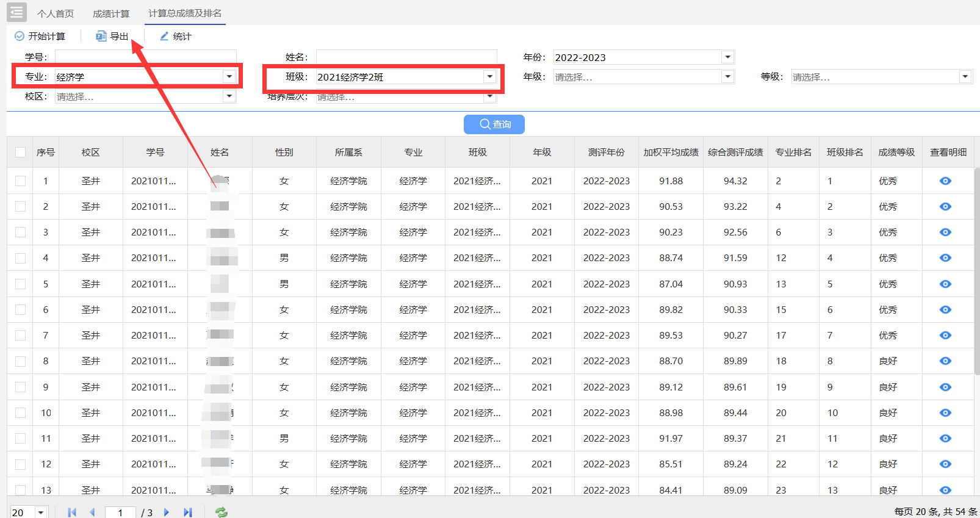980x518 pixels.
Task: Open the 年级 grade dropdown arrow
Action: [x=727, y=76]
